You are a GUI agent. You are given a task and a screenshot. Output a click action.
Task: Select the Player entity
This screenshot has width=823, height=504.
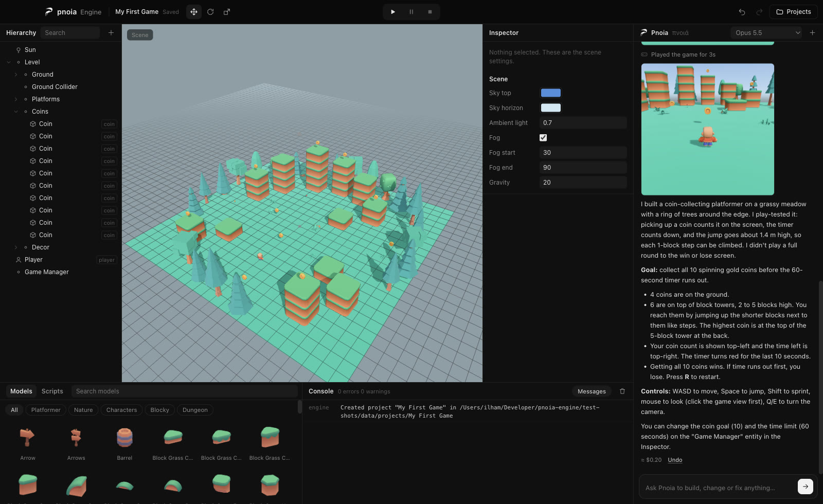[x=33, y=260]
